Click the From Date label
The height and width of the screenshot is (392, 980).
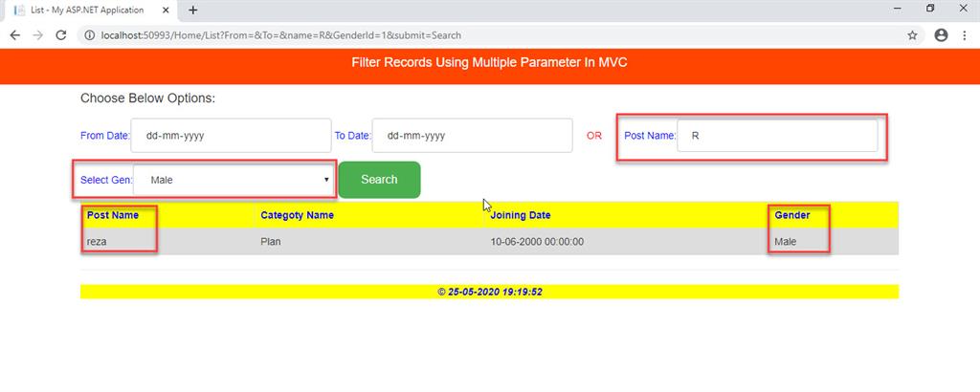pos(105,136)
